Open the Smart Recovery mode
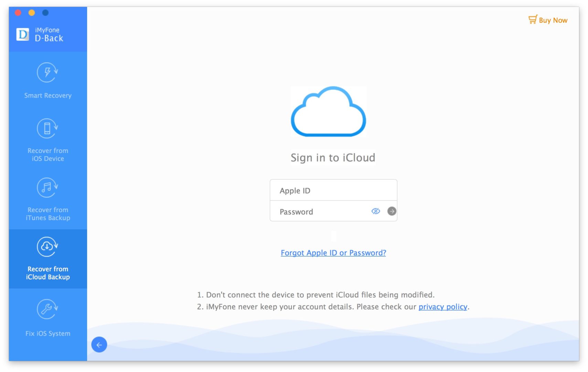Screen dimensions: 588x372 coord(48,81)
